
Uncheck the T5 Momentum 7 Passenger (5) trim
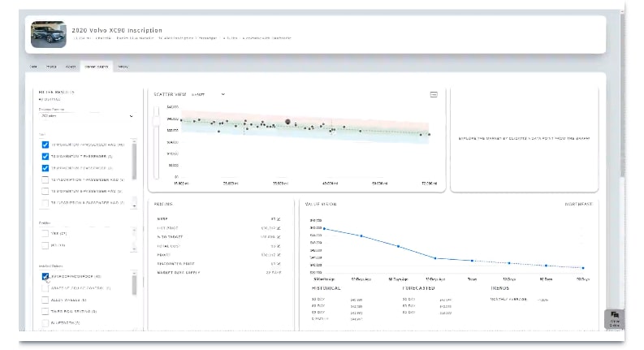coord(45,156)
